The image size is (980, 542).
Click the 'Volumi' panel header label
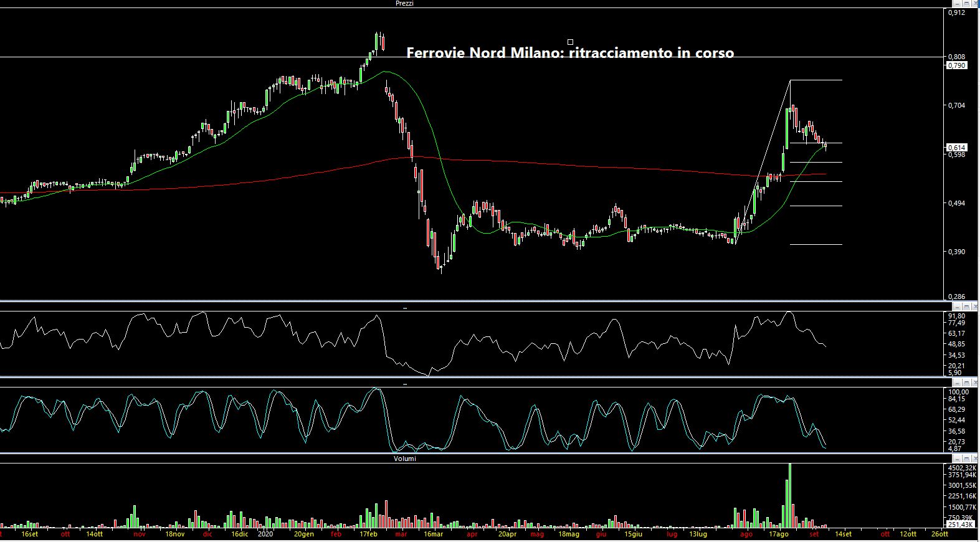404,459
